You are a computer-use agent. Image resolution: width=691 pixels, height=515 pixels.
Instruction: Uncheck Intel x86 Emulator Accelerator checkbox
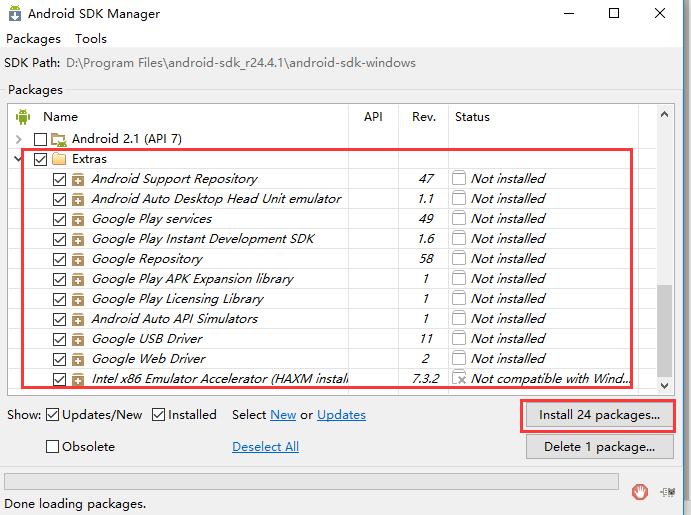pyautogui.click(x=59, y=379)
